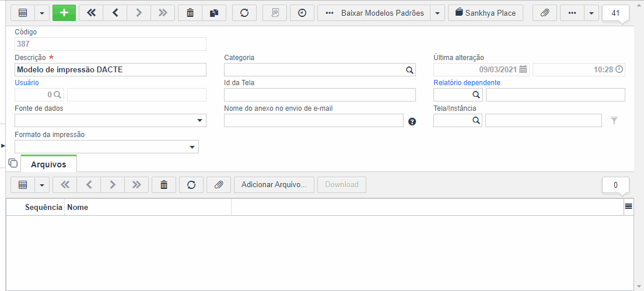Jump to first record double arrow
The image size is (644, 291).
click(x=91, y=13)
